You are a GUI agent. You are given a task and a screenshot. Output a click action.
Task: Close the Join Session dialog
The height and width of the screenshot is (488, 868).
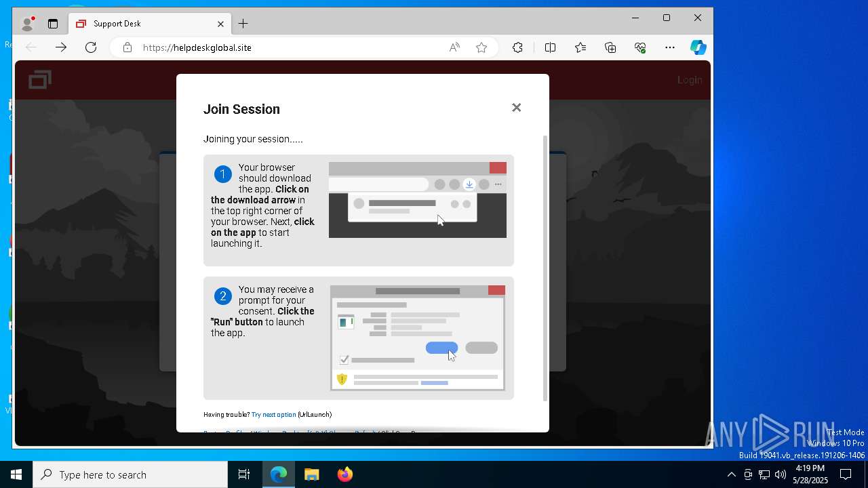pyautogui.click(x=516, y=107)
